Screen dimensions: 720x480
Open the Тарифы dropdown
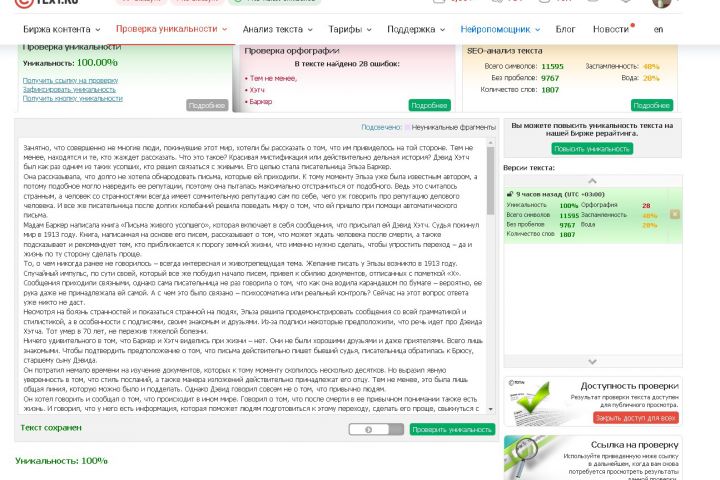tap(349, 29)
